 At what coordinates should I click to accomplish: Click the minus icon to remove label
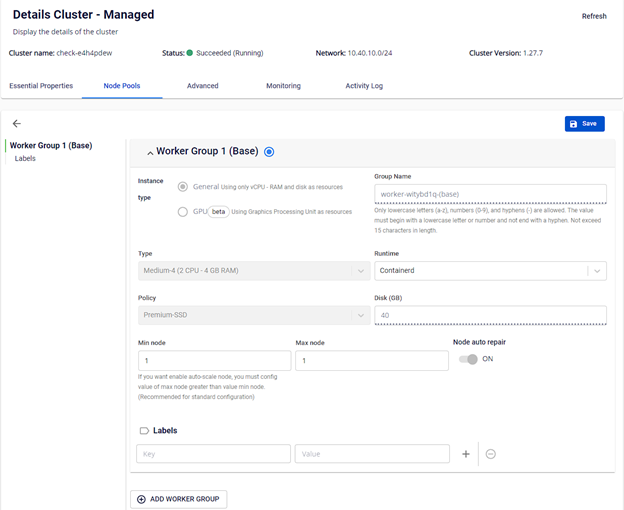pos(491,454)
